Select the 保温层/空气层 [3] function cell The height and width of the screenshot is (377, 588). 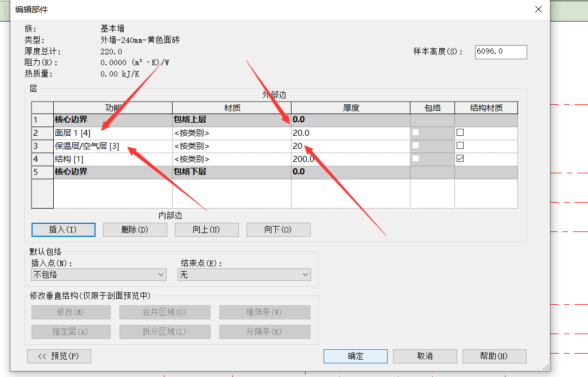click(x=112, y=146)
